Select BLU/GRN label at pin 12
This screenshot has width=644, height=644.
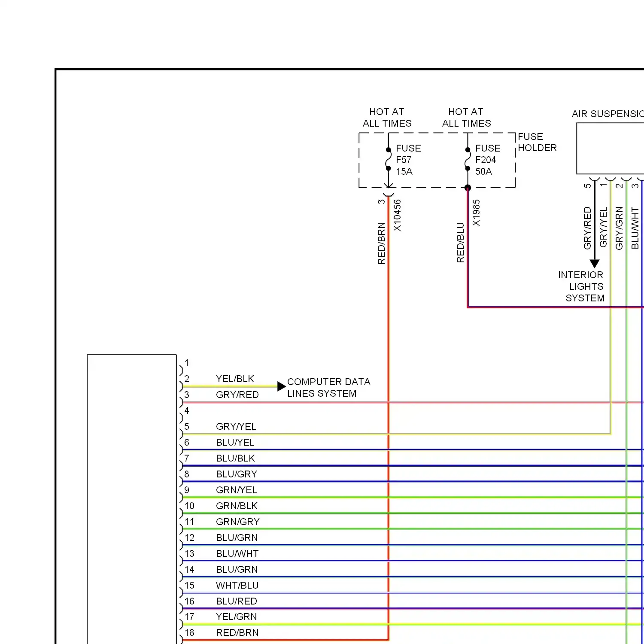coord(237,538)
